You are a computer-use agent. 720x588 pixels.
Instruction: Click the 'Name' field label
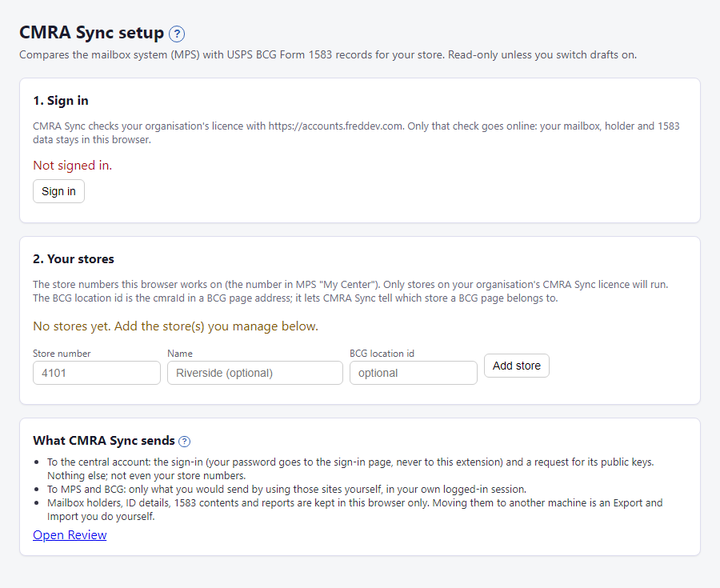click(180, 354)
